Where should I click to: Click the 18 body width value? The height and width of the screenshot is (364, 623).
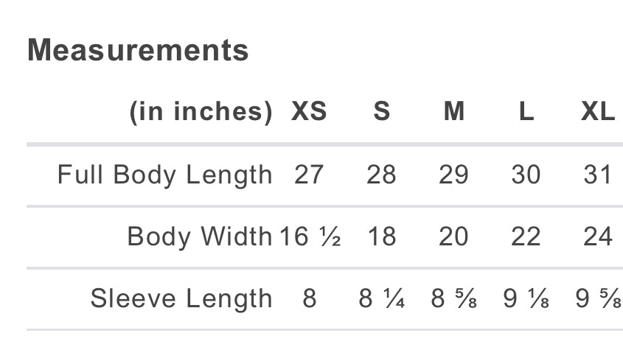pos(382,237)
